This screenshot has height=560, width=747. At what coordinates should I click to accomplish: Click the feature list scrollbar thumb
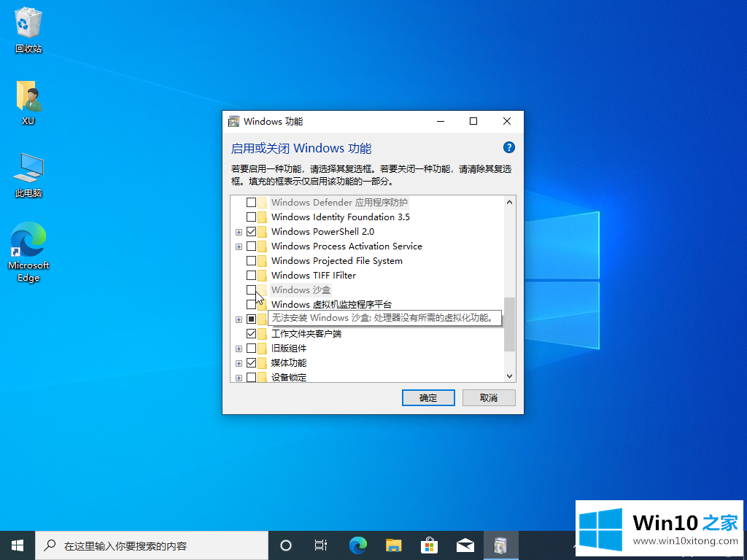pyautogui.click(x=510, y=324)
